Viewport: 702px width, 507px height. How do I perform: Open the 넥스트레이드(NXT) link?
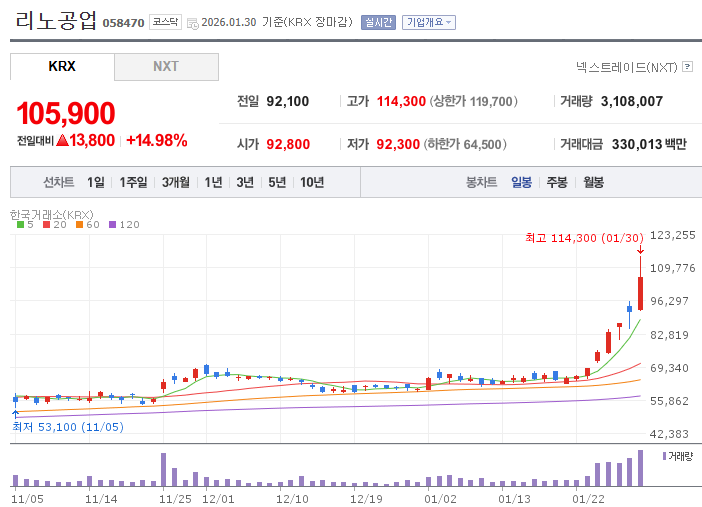(627, 67)
